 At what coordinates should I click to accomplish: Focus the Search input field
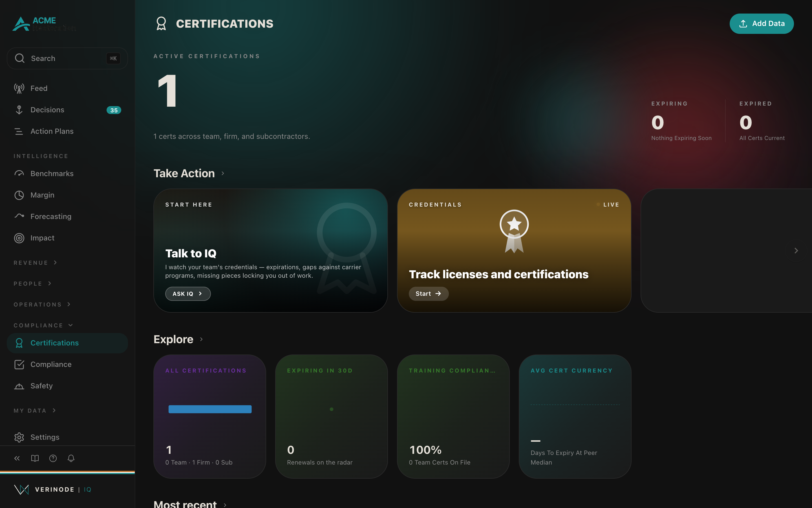pyautogui.click(x=67, y=58)
